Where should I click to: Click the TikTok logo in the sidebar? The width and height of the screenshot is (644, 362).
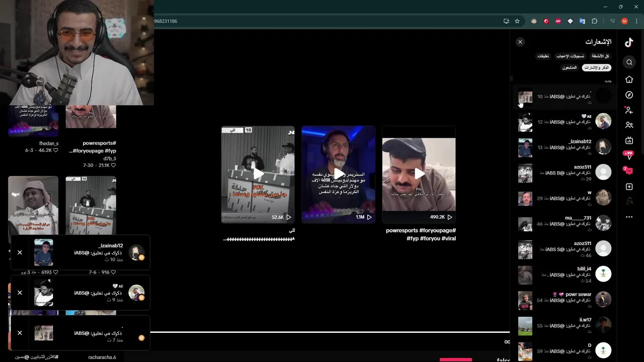tap(629, 43)
